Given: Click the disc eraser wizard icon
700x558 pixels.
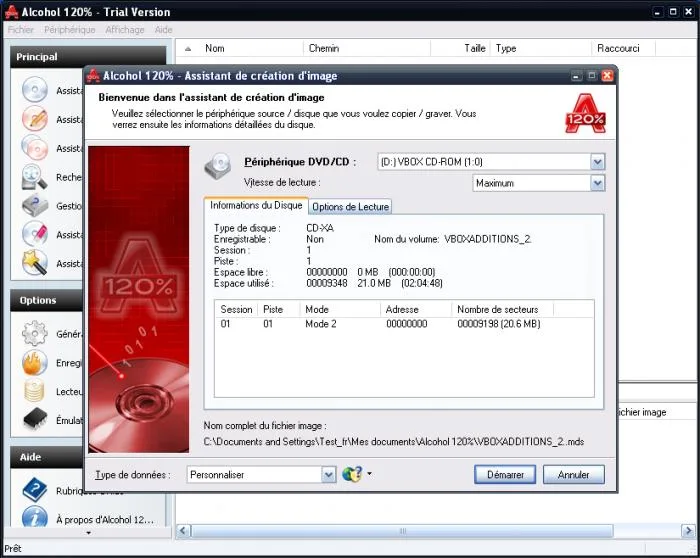Looking at the screenshot, I should 35,234.
